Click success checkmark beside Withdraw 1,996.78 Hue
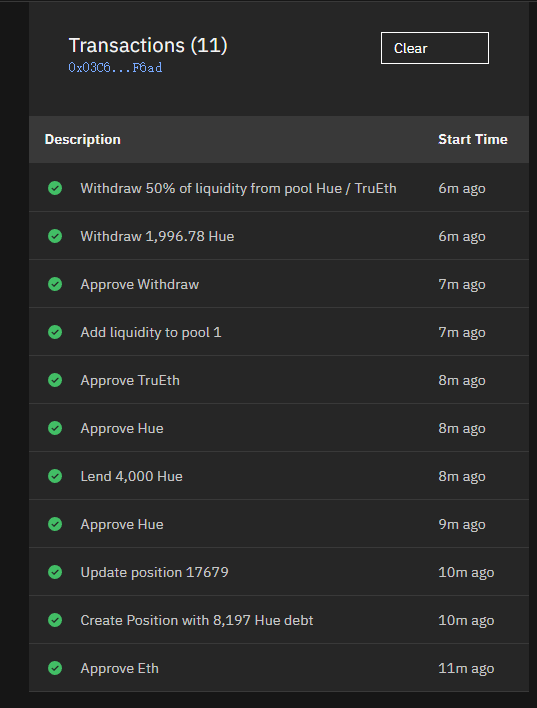Screen dimensions: 537x708 55,236
